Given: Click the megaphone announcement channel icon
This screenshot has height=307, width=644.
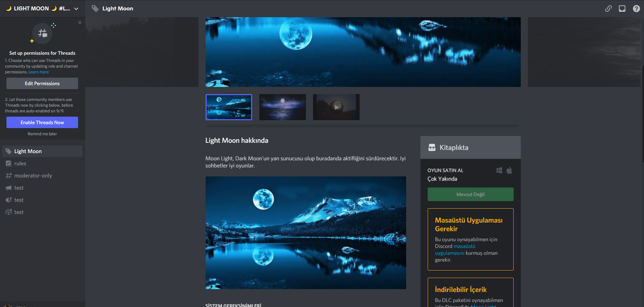Looking at the screenshot, I should [9, 188].
